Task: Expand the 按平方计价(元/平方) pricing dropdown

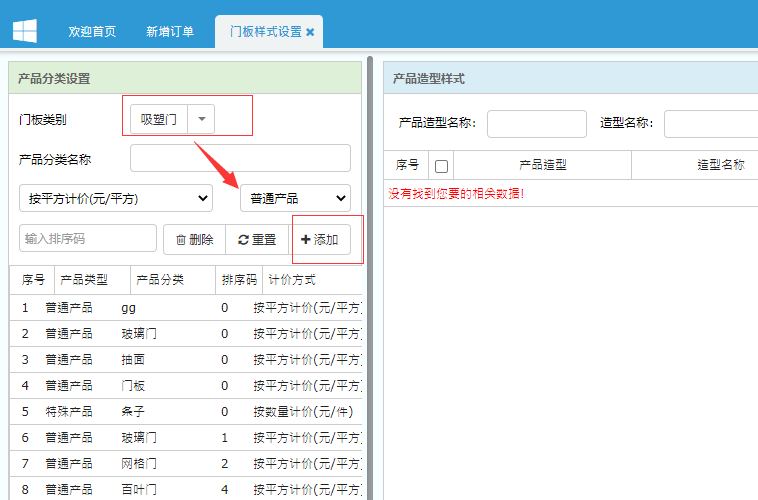Action: click(116, 198)
